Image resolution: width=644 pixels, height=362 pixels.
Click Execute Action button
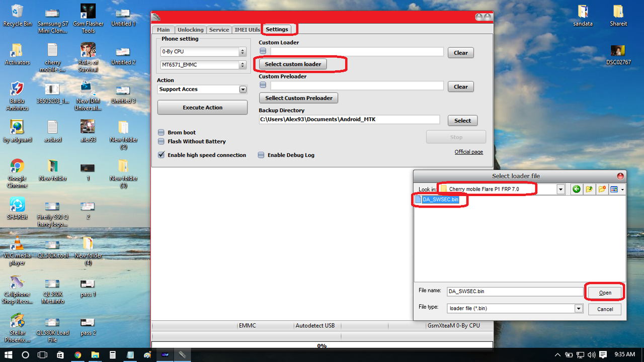pos(203,108)
